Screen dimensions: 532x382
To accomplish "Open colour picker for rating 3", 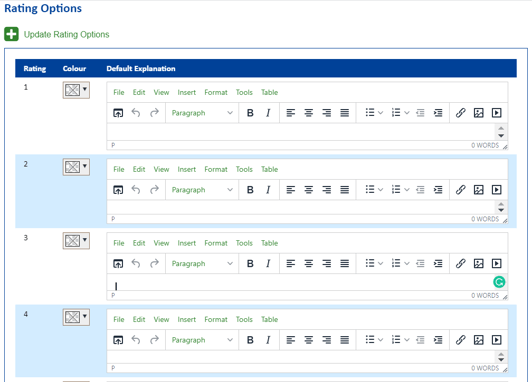I will coord(76,241).
